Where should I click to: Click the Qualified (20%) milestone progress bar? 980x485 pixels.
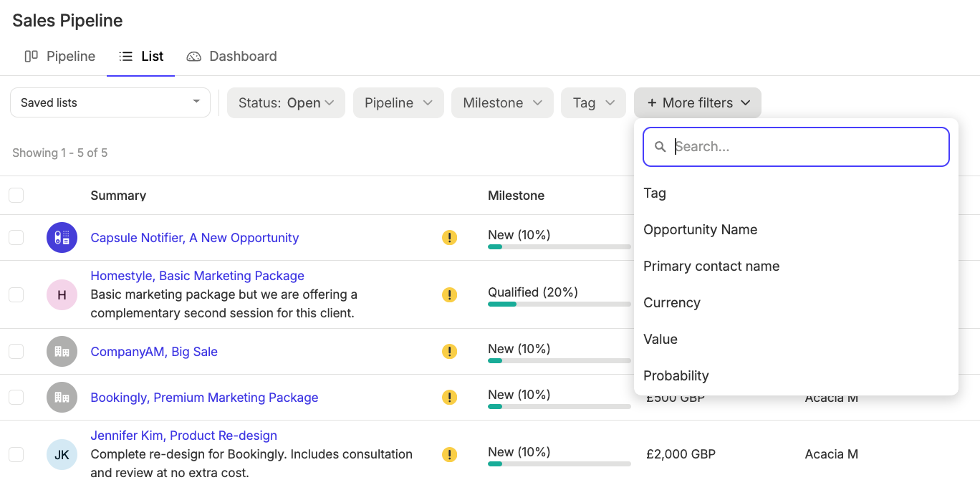[559, 304]
